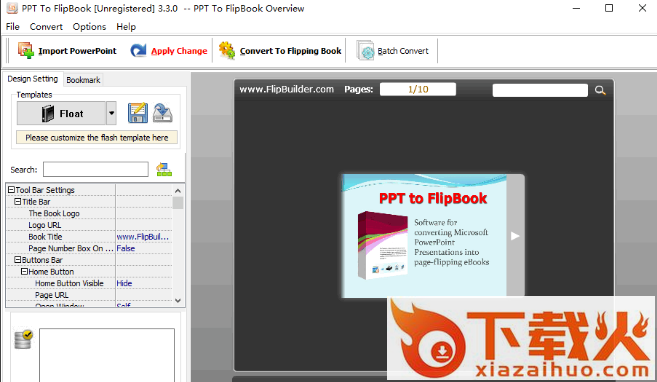Click the Book Title value www.FlipBuil...
The height and width of the screenshot is (382, 657).
pos(142,237)
